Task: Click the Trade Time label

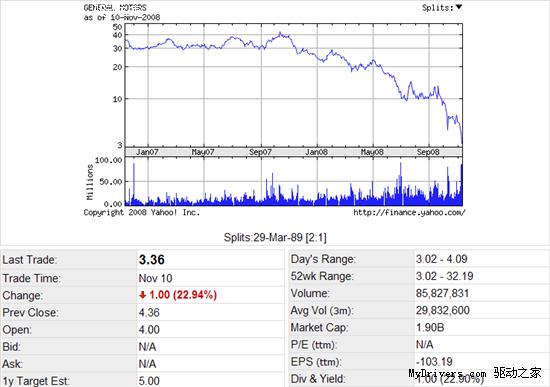Action: (x=32, y=278)
